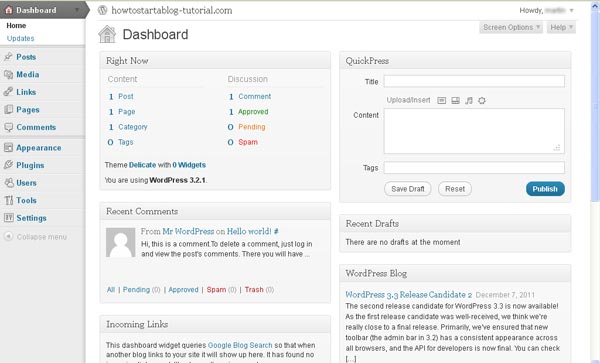Screen dimensions: 600x363
Task: Click the Media icon in sidebar
Action: [8, 74]
